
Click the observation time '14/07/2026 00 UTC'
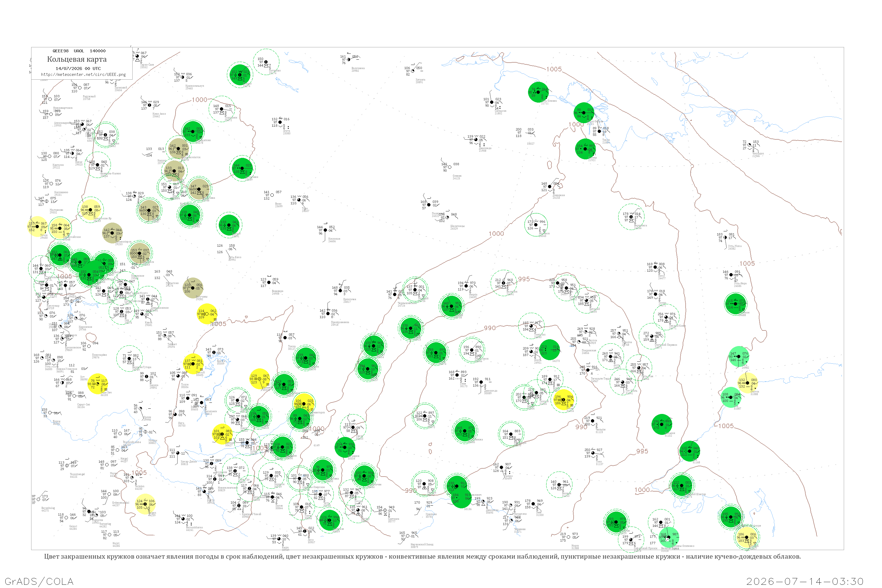click(x=78, y=69)
